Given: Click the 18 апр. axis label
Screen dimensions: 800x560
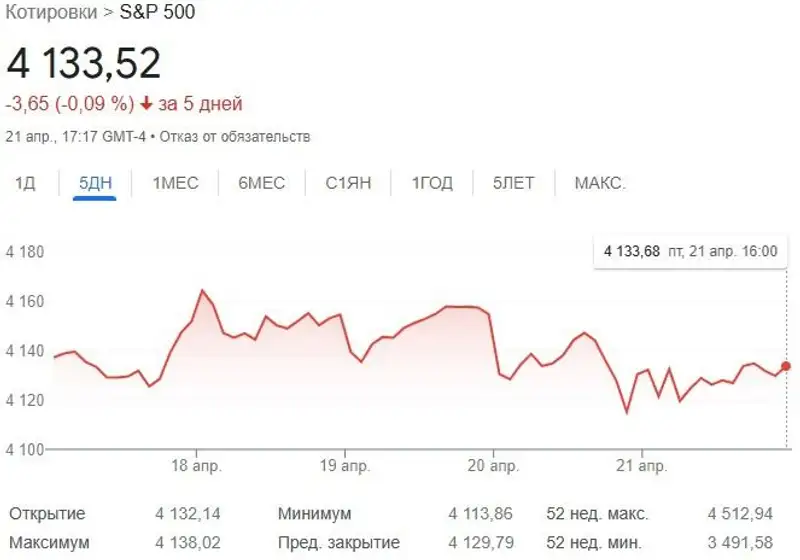Looking at the screenshot, I should (x=197, y=466).
